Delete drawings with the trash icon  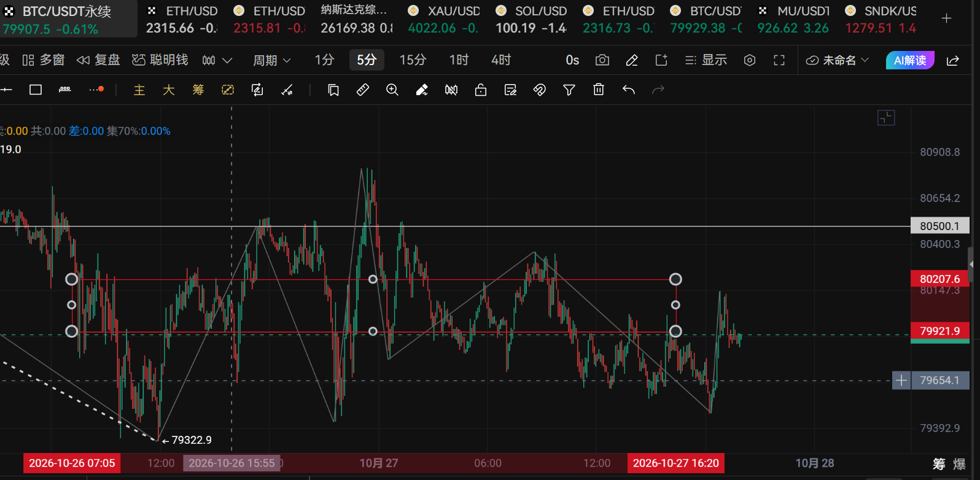599,90
